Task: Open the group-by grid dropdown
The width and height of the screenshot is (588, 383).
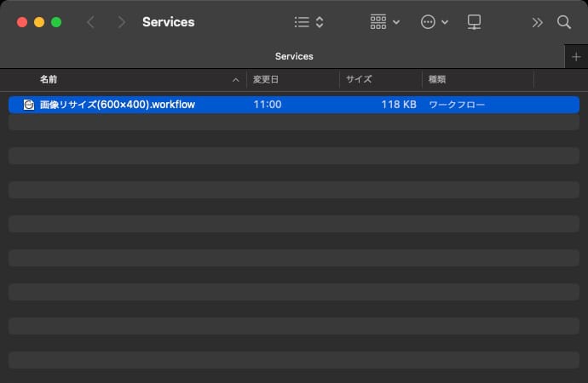Action: click(385, 22)
